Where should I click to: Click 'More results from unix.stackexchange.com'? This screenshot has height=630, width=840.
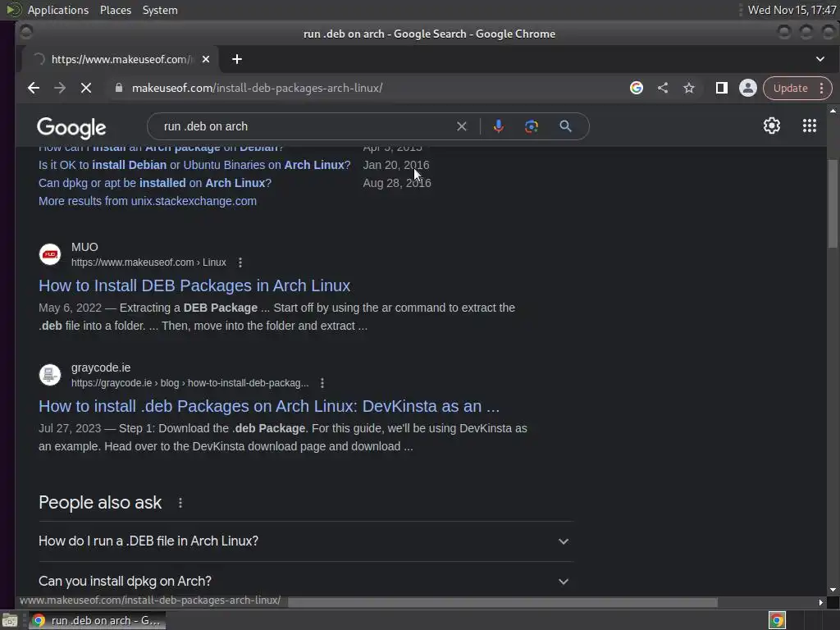click(x=148, y=202)
